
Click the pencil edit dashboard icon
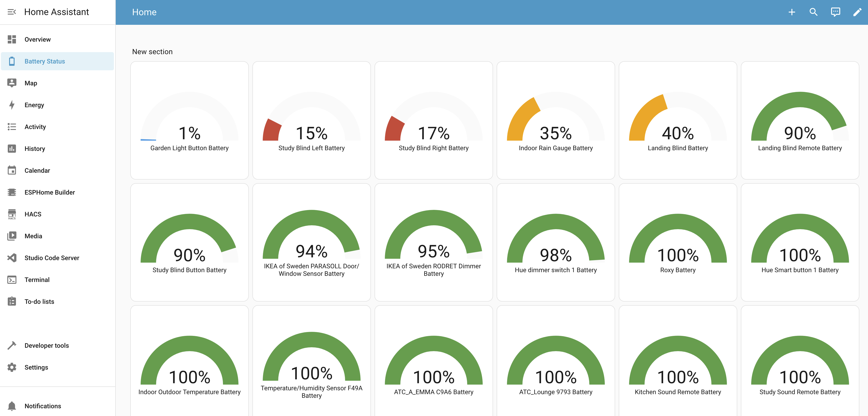click(x=857, y=12)
